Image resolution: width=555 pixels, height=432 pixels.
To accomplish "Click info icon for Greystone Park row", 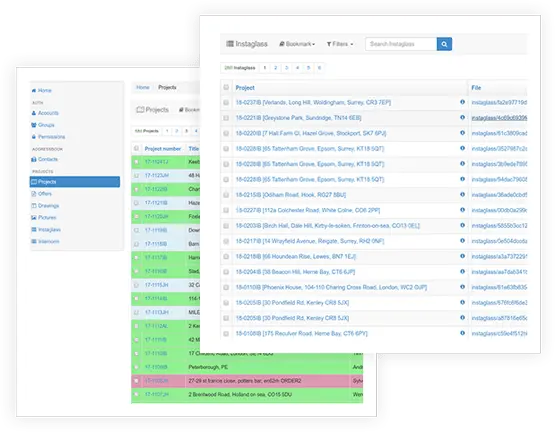I will (462, 117).
